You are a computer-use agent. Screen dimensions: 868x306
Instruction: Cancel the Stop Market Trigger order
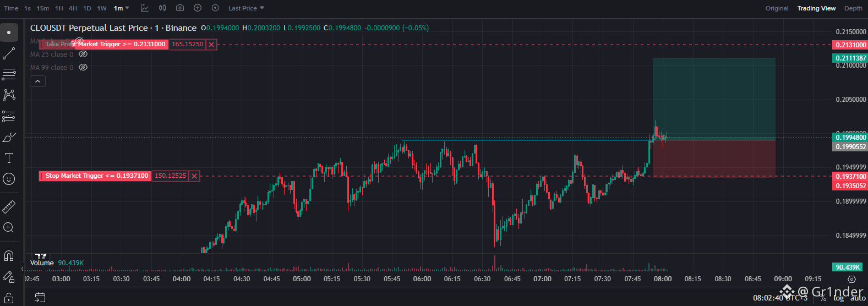point(194,176)
